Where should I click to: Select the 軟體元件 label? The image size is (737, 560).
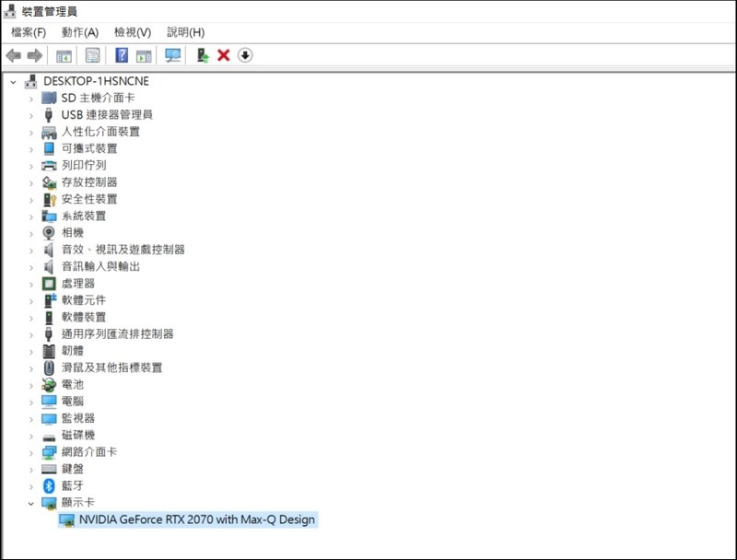tap(84, 300)
